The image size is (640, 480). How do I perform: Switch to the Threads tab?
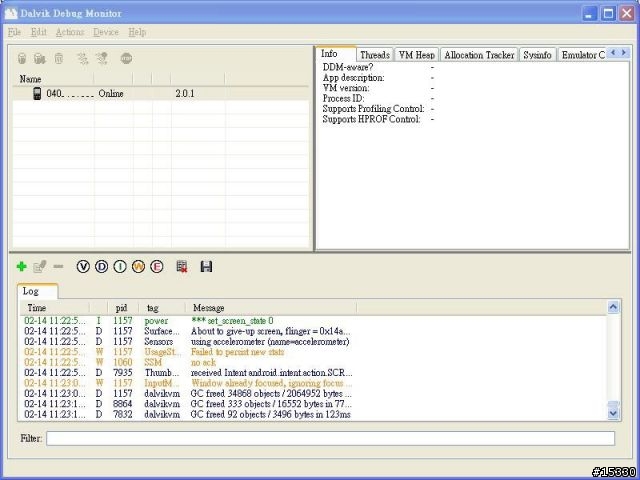tap(375, 55)
